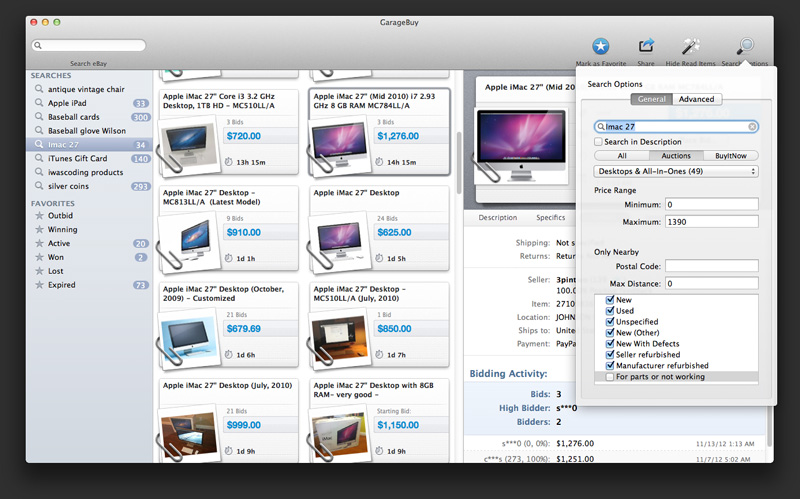Image resolution: width=800 pixels, height=499 pixels.
Task: Open the $625.00 Apple iMac 27 Desktop thumbnail
Action: pyautogui.click(x=339, y=240)
